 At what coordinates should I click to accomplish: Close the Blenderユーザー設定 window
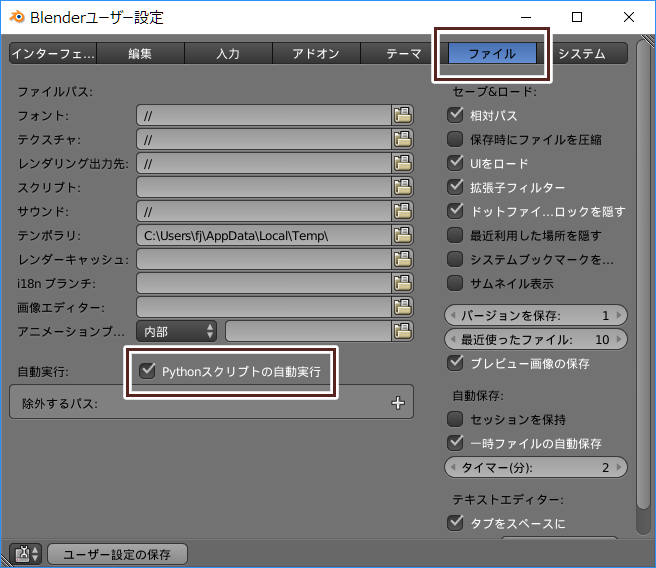(628, 17)
